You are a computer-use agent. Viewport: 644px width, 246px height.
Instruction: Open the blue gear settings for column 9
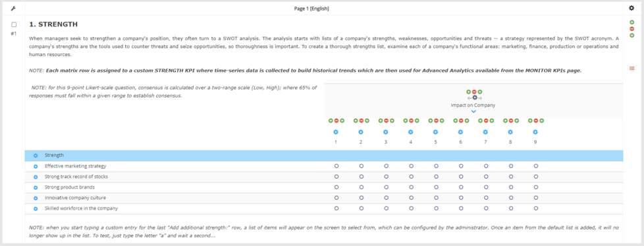pyautogui.click(x=535, y=132)
